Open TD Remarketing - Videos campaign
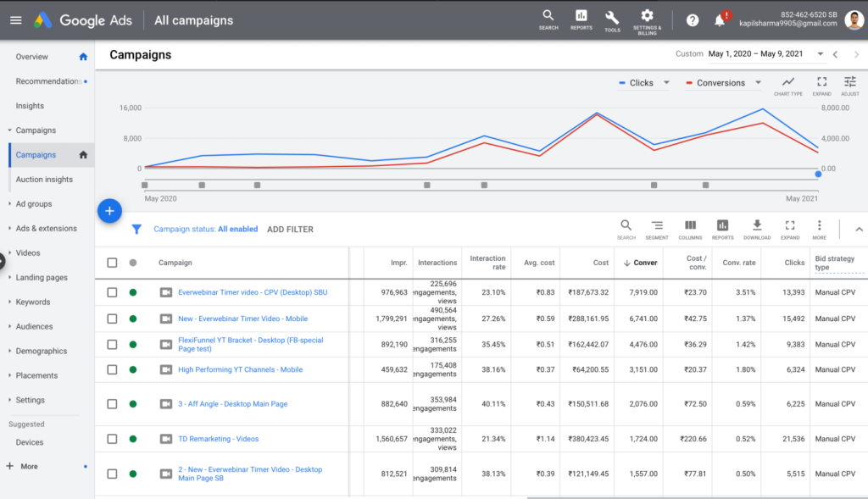This screenshot has width=868, height=499. (x=218, y=439)
